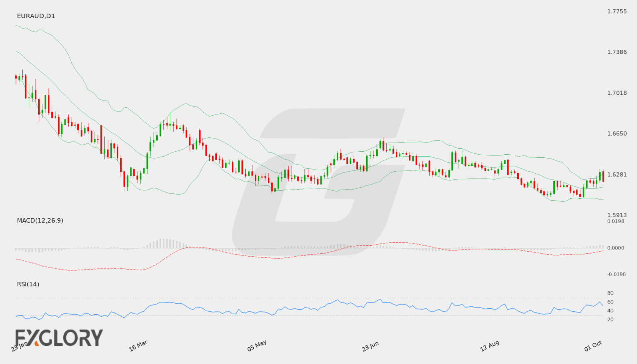
Task: Click MACD scale value -0.0198
Action: [617, 274]
